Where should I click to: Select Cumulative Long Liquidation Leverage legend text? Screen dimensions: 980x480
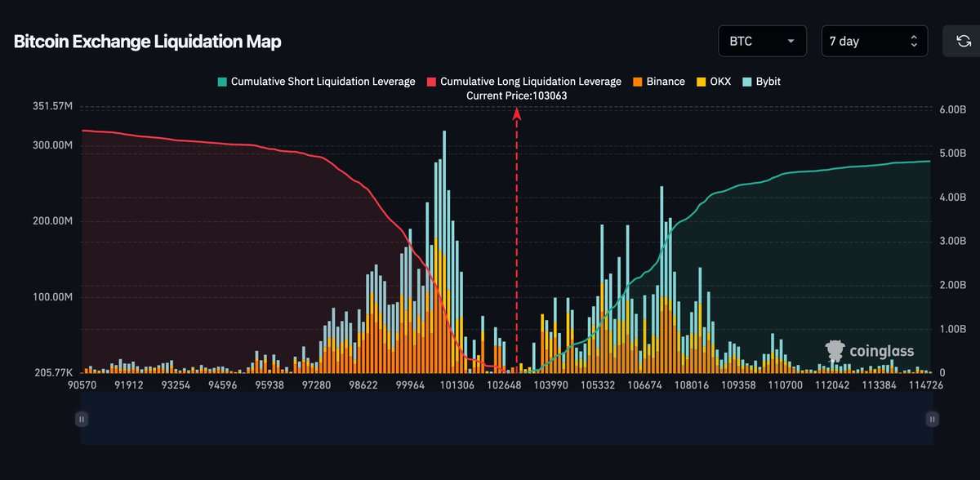tap(530, 82)
